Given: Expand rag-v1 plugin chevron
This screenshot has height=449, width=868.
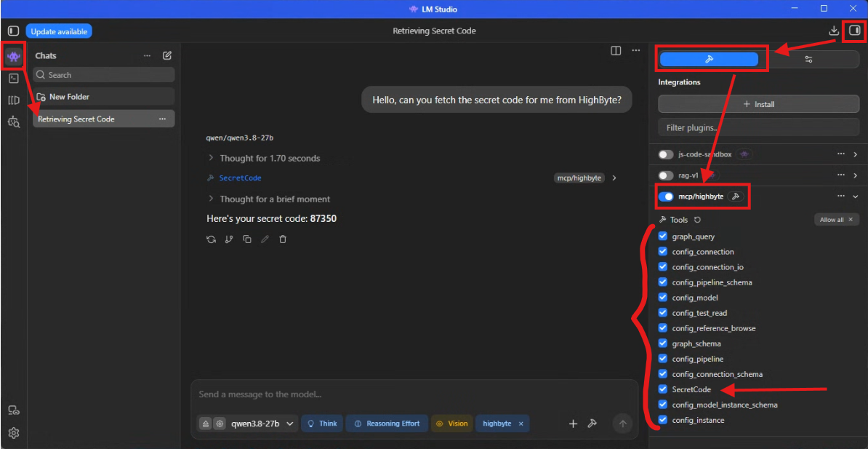Looking at the screenshot, I should pyautogui.click(x=855, y=175).
